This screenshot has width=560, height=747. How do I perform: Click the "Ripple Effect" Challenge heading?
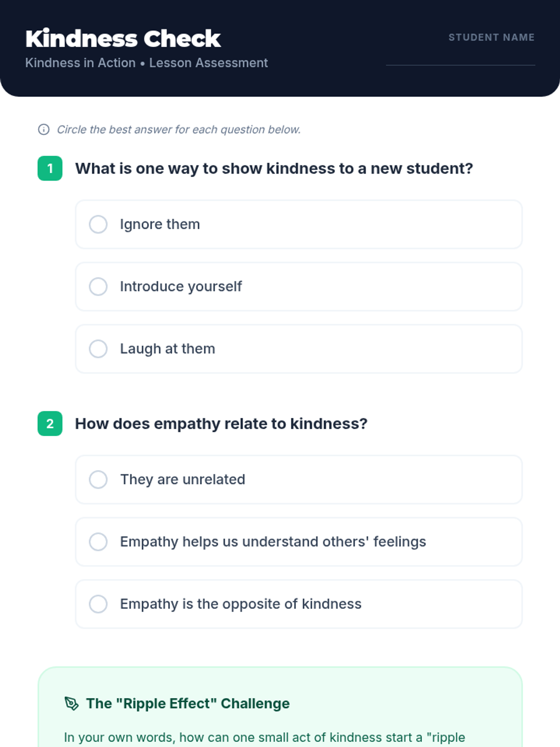click(188, 703)
